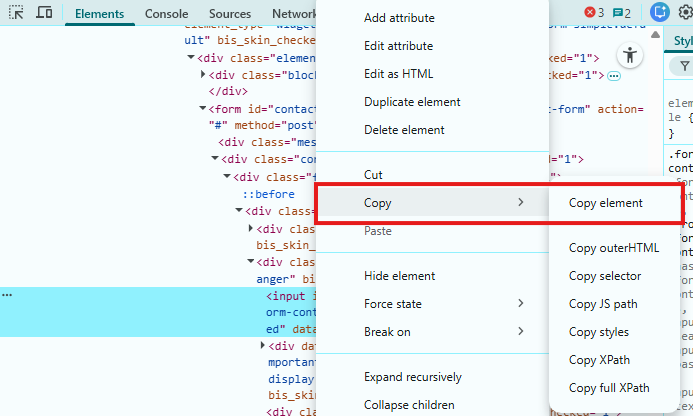Open the Network tab

coord(293,14)
